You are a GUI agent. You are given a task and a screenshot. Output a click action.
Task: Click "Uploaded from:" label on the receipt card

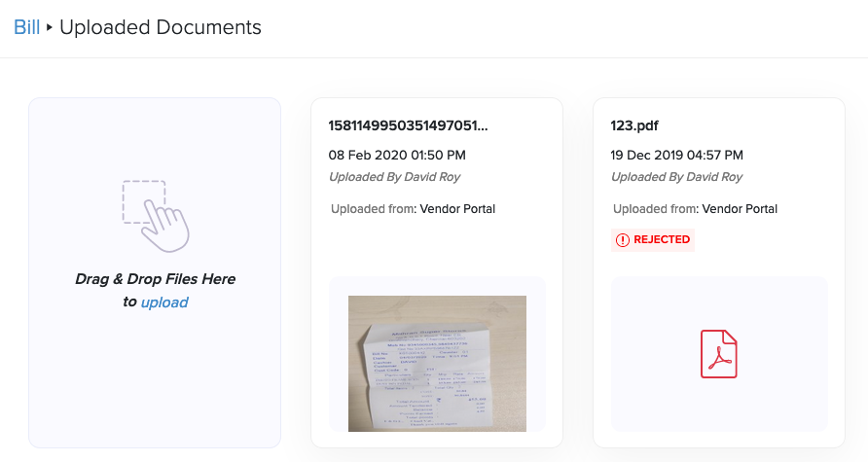pyautogui.click(x=373, y=209)
